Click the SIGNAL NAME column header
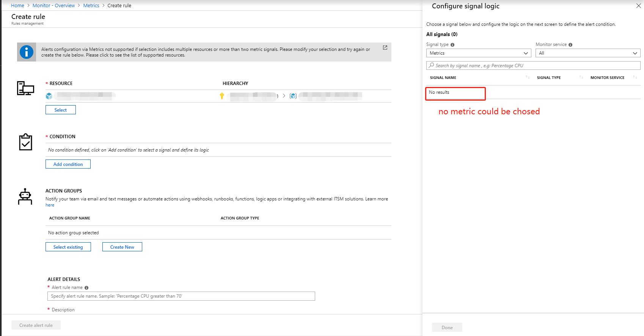 click(x=443, y=78)
